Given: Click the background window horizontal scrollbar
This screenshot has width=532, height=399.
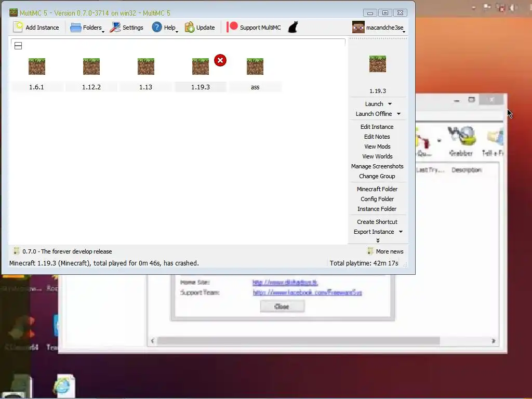Looking at the screenshot, I should 298,341.
